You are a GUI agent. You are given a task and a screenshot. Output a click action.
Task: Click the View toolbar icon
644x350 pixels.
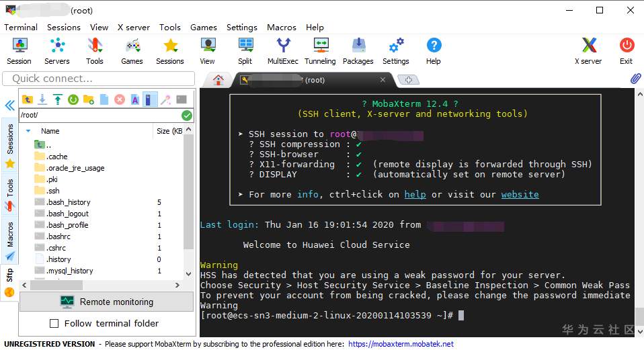point(208,51)
